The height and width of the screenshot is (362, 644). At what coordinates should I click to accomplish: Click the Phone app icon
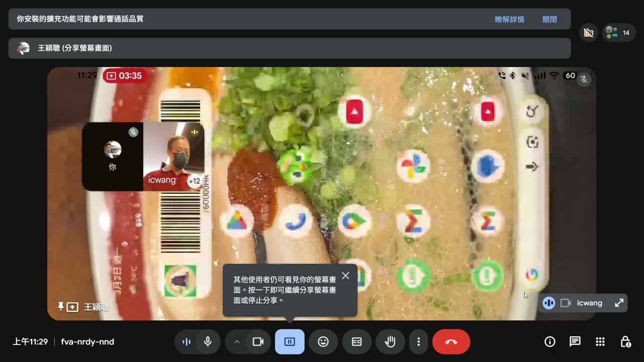[x=296, y=221]
